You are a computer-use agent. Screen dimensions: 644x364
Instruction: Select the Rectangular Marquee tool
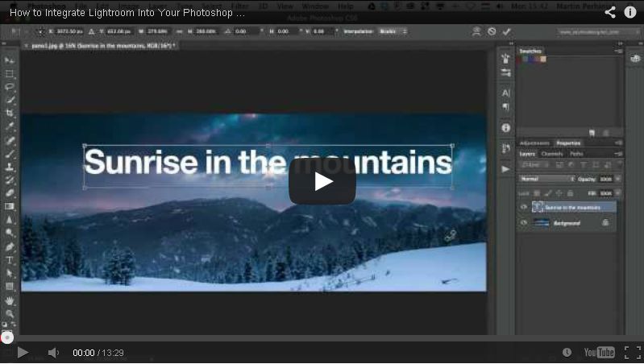[9, 74]
